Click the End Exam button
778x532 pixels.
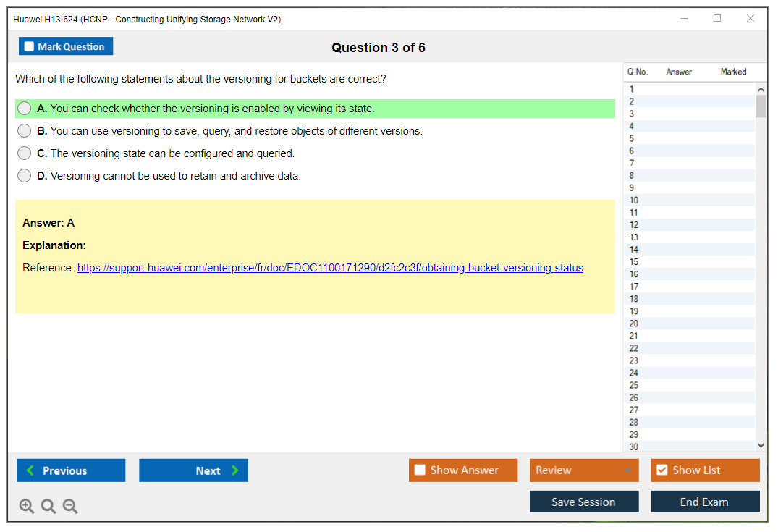tap(705, 502)
